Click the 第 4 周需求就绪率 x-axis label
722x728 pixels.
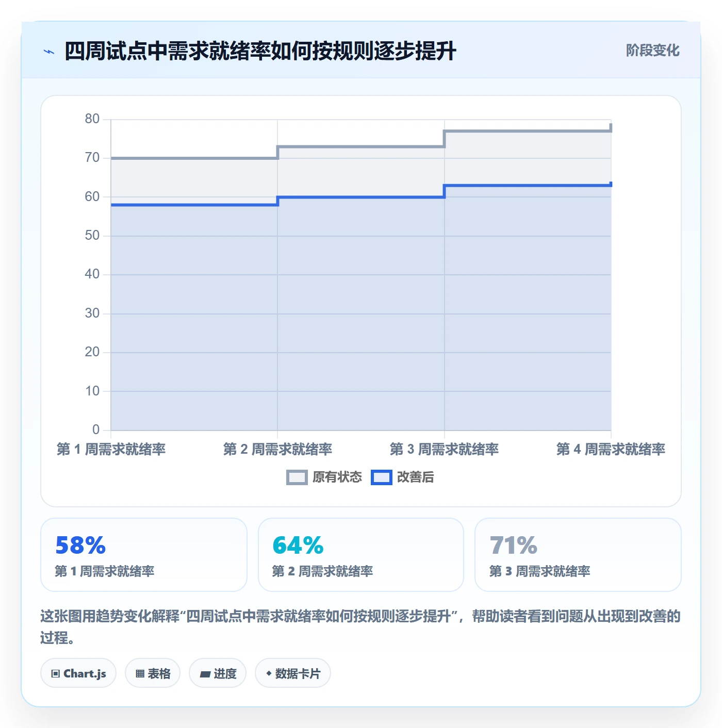611,450
